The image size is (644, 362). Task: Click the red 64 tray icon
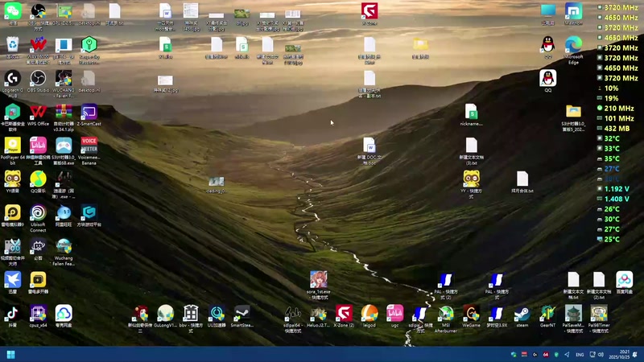546,354
